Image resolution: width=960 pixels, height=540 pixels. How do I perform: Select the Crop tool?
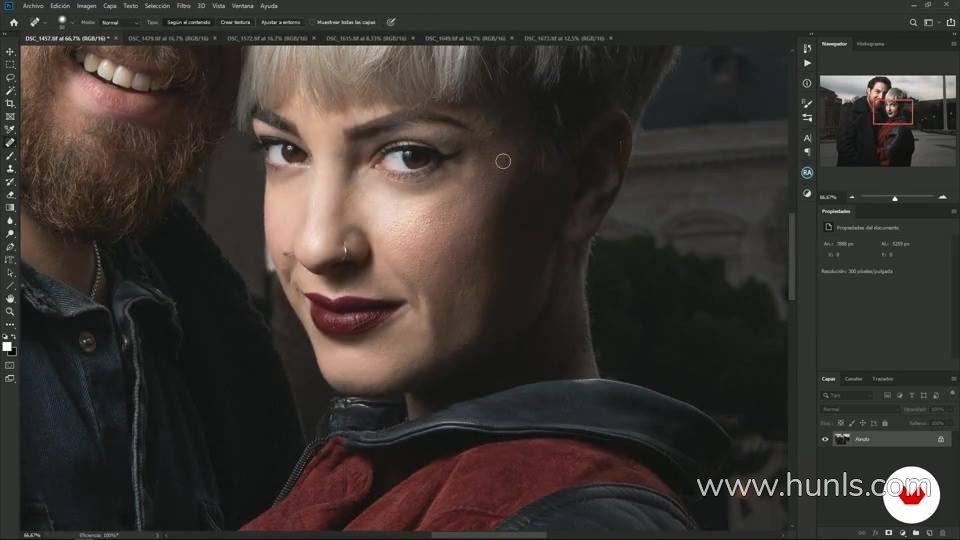coord(10,103)
